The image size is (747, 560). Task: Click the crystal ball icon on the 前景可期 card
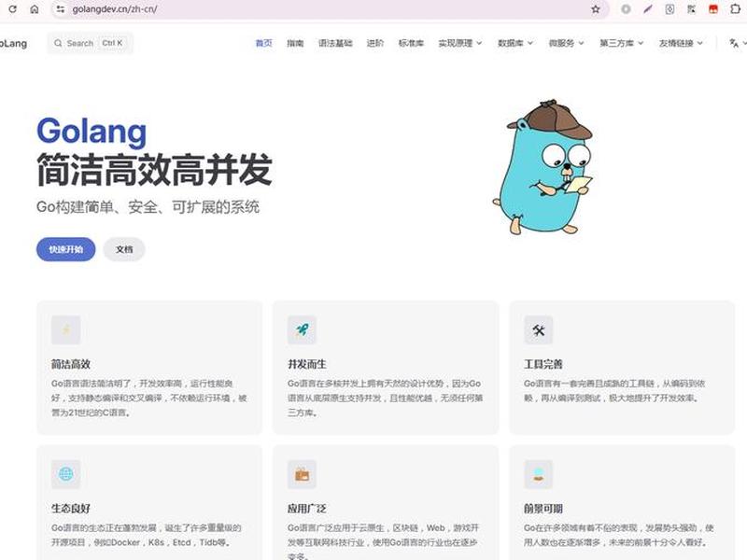539,474
